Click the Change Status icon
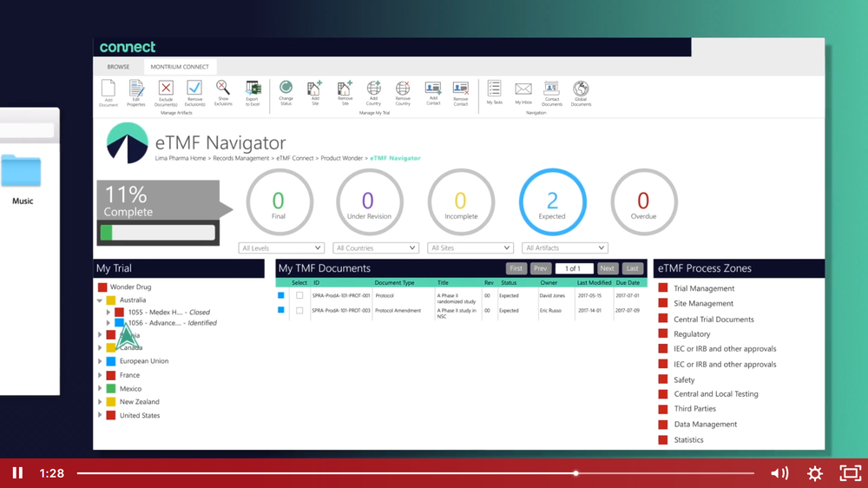 [286, 87]
